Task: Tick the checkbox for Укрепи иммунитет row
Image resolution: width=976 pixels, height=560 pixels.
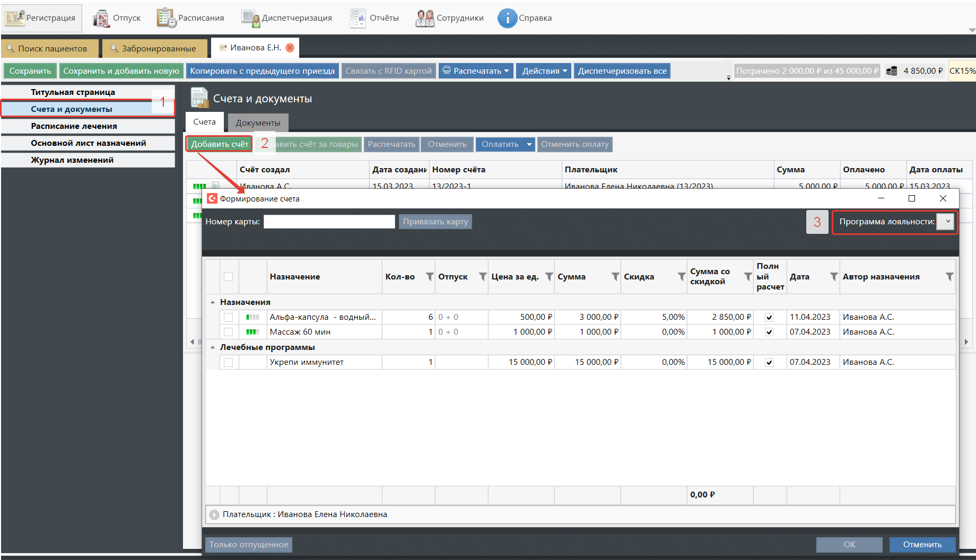Action: 229,362
